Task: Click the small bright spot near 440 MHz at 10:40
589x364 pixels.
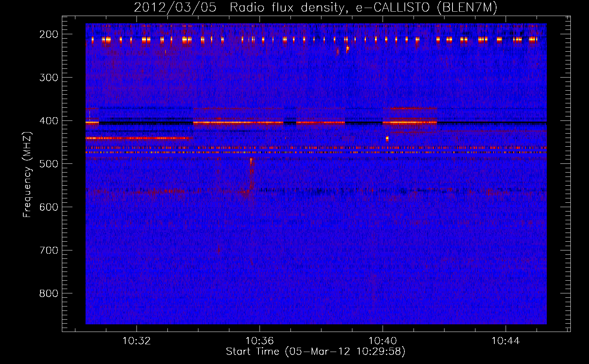Action: [387, 138]
